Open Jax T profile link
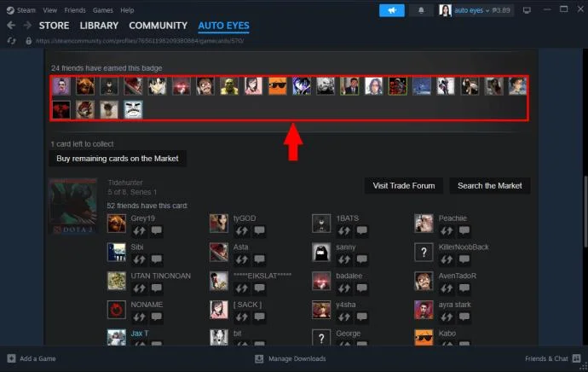The height and width of the screenshot is (372, 588). coord(140,334)
